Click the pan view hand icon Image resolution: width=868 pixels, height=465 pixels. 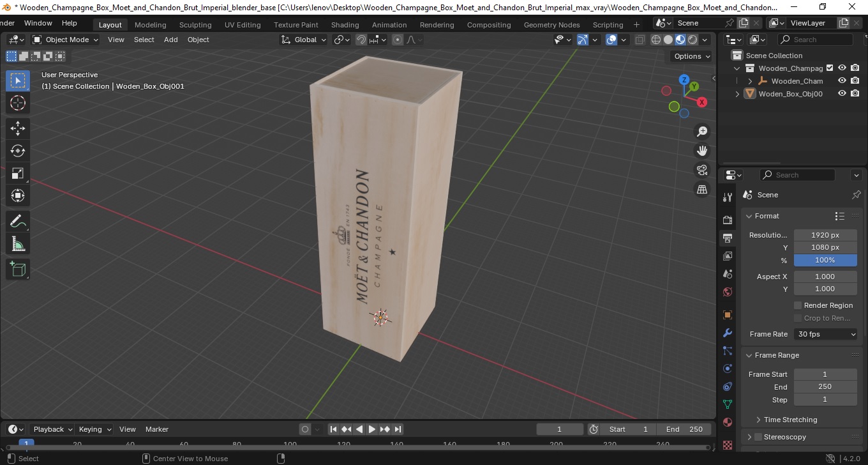(702, 151)
